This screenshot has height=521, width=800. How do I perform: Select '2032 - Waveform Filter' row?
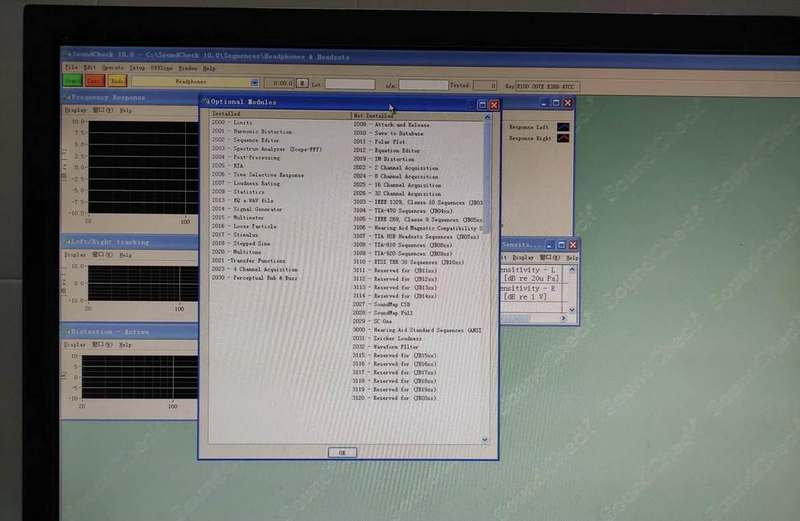pos(385,346)
